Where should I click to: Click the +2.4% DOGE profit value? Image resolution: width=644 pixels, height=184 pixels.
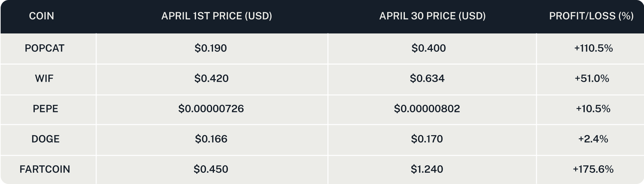click(x=593, y=139)
